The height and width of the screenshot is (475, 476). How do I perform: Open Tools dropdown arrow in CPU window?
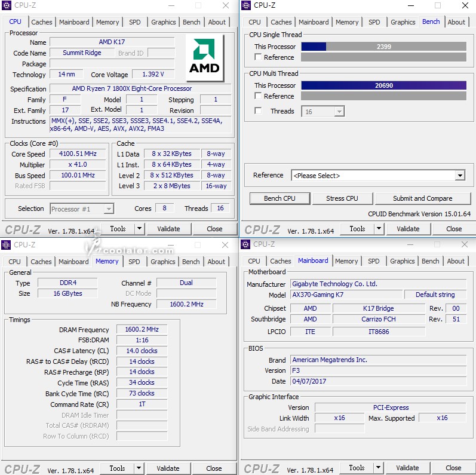139,229
